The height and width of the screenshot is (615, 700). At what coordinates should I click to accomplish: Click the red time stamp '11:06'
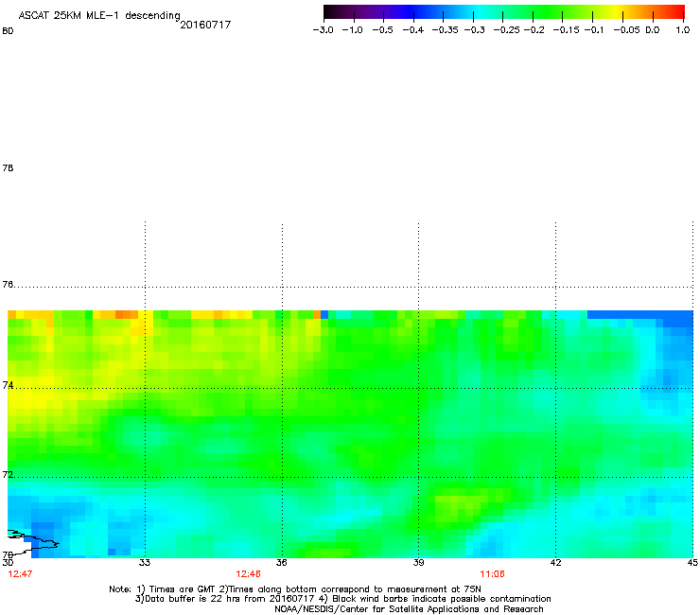(x=493, y=574)
